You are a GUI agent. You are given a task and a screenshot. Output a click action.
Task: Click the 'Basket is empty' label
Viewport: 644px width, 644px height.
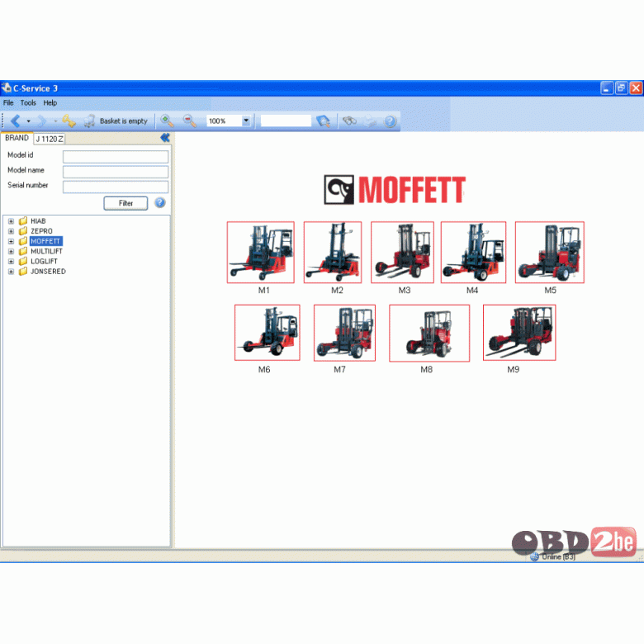tap(123, 121)
